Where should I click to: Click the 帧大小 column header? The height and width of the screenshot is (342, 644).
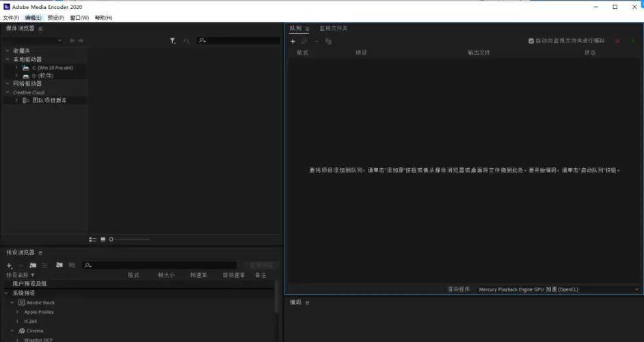click(x=166, y=275)
